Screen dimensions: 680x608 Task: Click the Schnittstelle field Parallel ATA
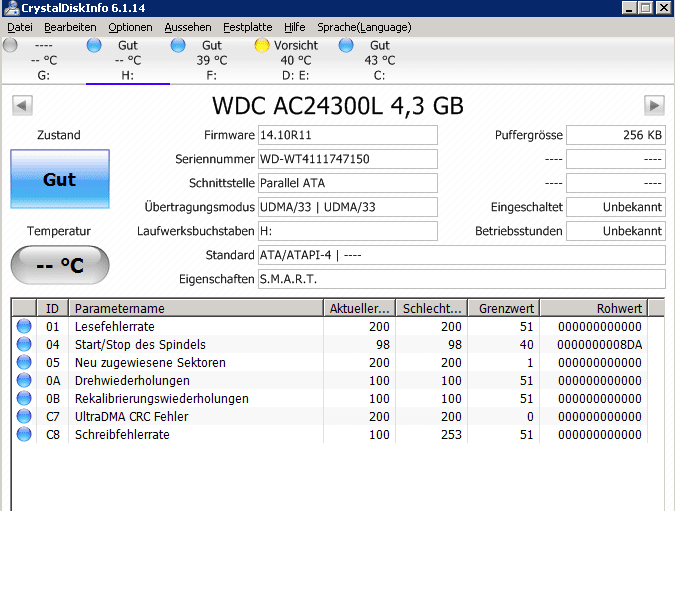coord(348,183)
